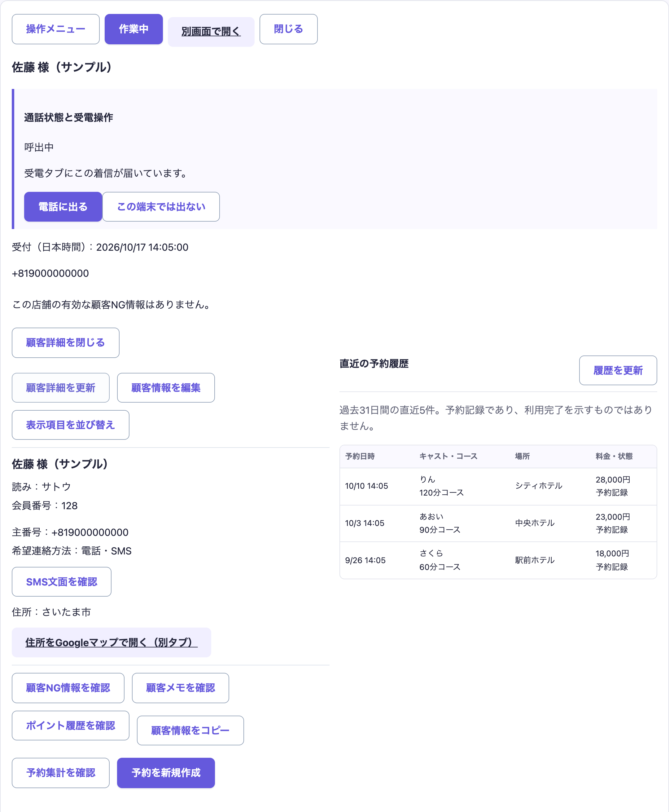
Task: Click 主番号：+819000000000 text
Action: [x=70, y=532]
